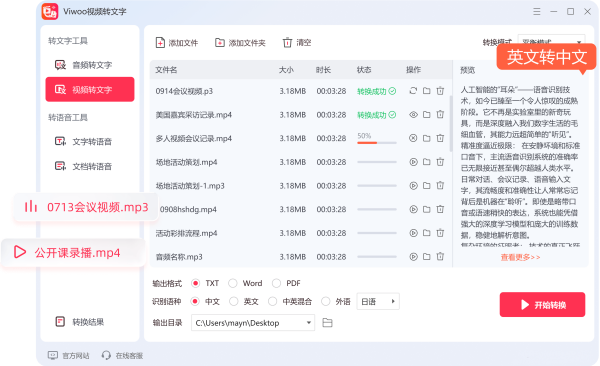Delete 0908hshdg.mp4 row
This screenshot has height=366, width=600.
440,209
